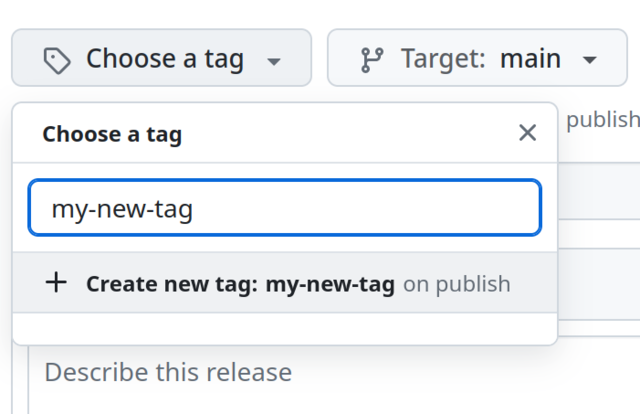Click the 'main' branch name in Target button

pos(530,59)
